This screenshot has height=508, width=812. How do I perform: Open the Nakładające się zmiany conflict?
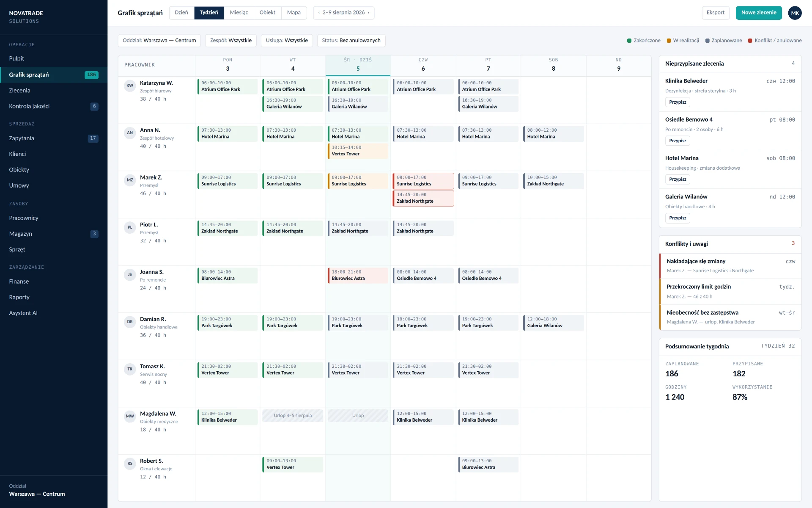(x=730, y=266)
